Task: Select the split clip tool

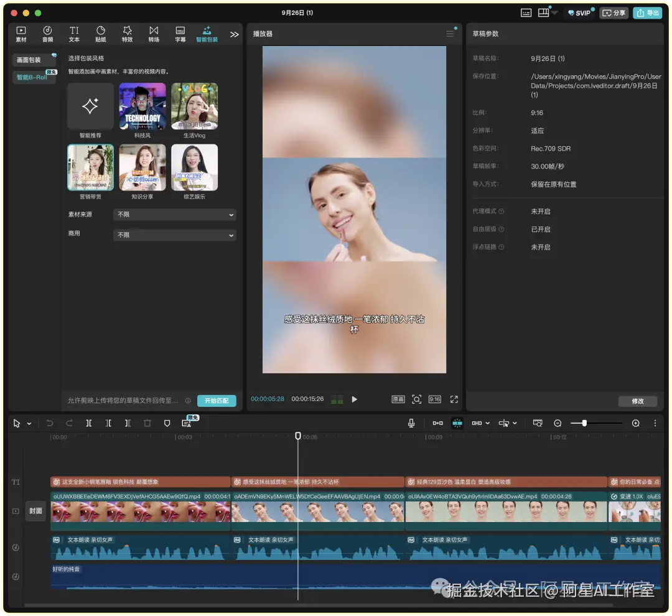Action: click(x=89, y=423)
